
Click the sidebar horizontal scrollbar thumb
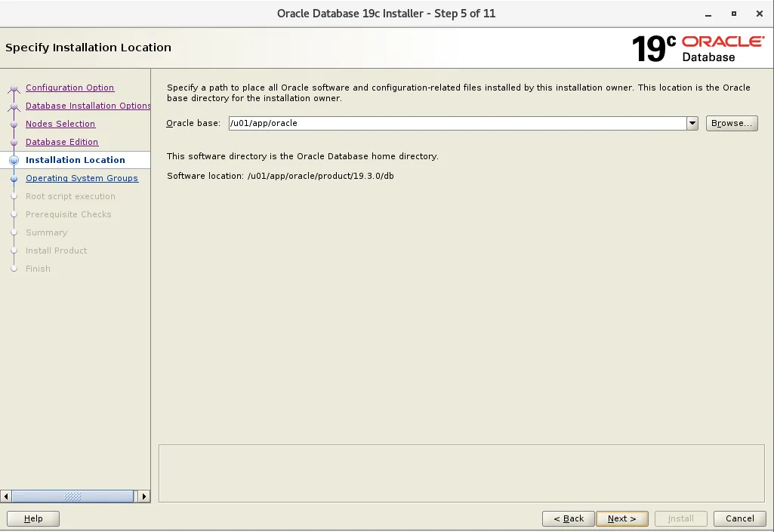(72, 497)
